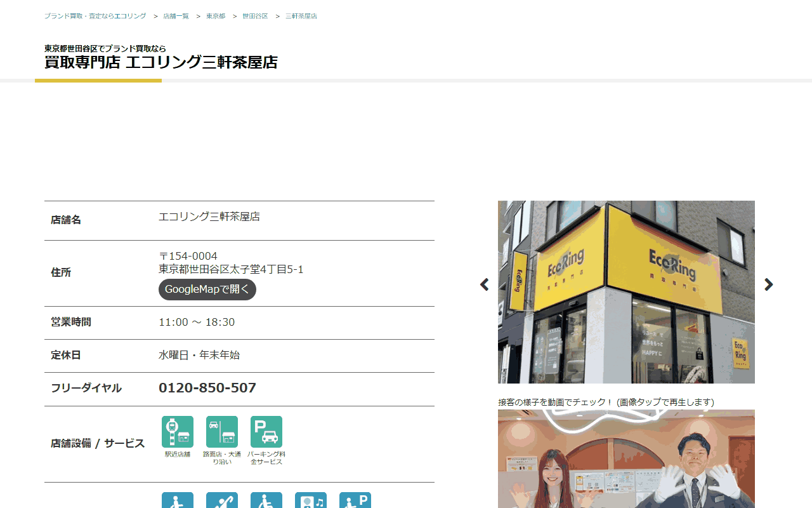
Task: Click the postal code 〒154-0004
Action: (x=188, y=256)
